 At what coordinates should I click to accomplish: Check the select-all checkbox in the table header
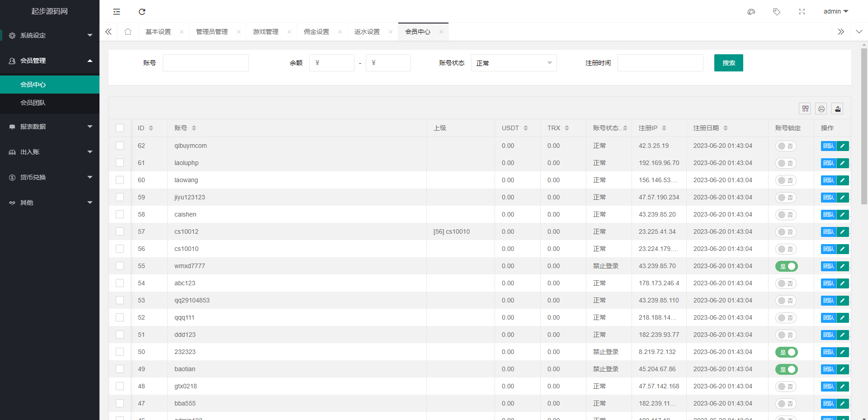(120, 128)
